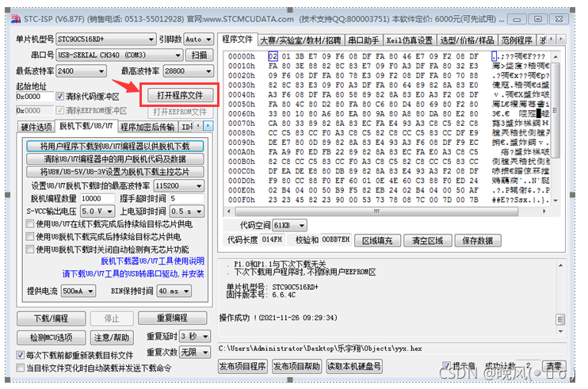Screen dimensions: 588x389
Task: Switch to 选型/价格/样品 tab
Action: pyautogui.click(x=467, y=40)
